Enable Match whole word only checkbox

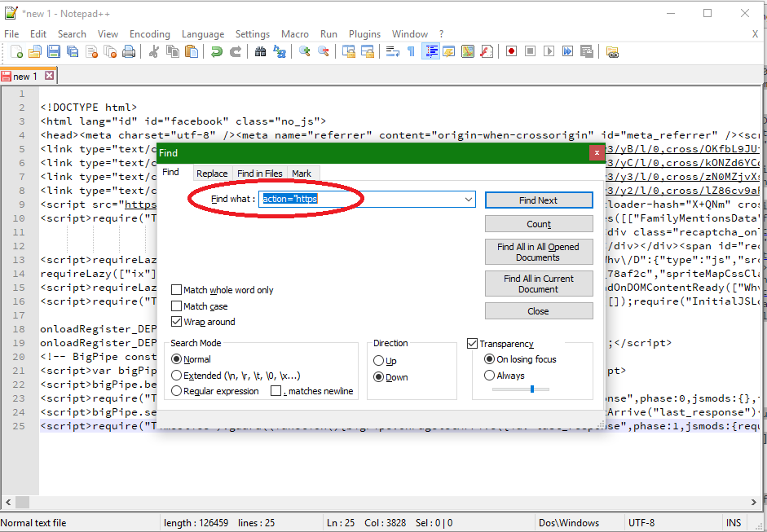[x=176, y=290]
